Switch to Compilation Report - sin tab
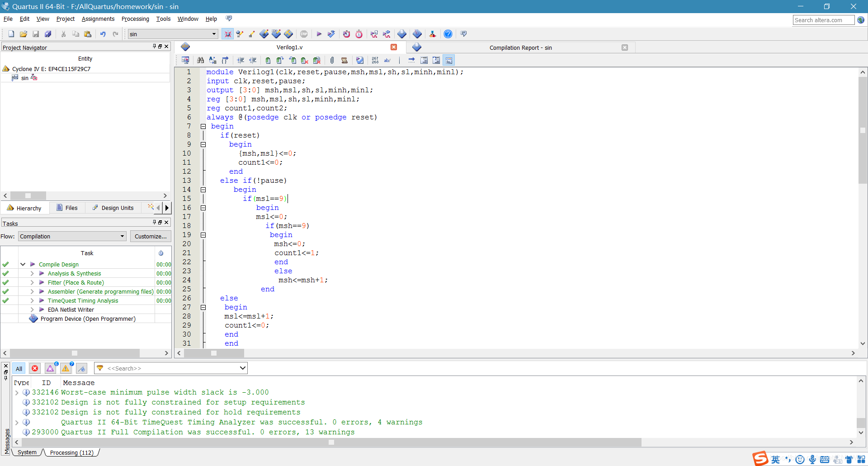 click(x=520, y=48)
